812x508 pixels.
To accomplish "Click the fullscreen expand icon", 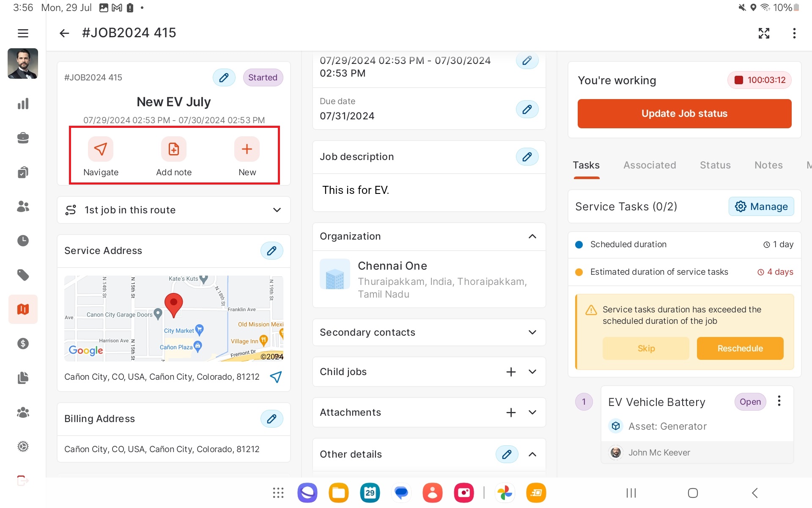I will pos(764,33).
